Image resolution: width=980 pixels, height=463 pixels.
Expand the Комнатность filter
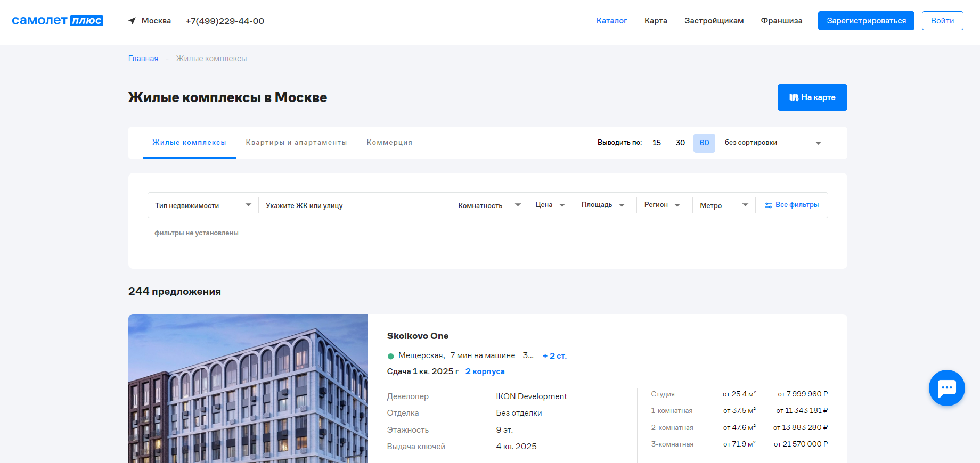coord(489,205)
